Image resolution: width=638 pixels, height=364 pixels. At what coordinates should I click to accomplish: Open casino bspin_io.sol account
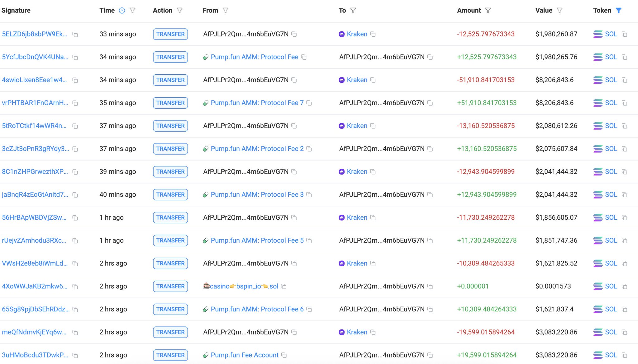click(x=241, y=286)
